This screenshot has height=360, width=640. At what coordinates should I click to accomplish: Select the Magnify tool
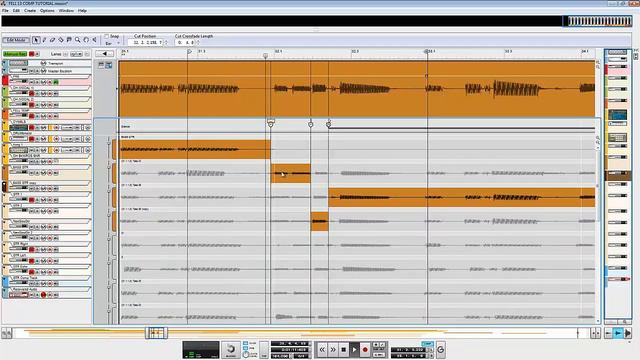pyautogui.click(x=78, y=40)
